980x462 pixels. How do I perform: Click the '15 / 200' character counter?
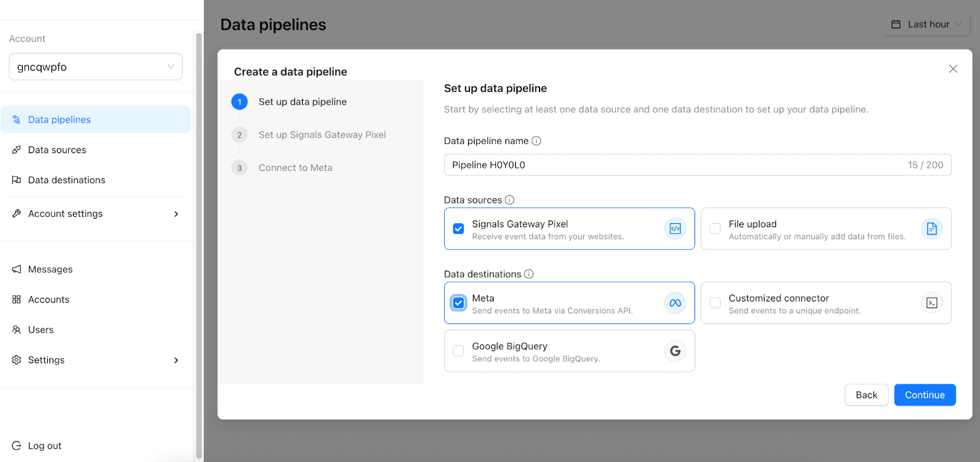925,165
